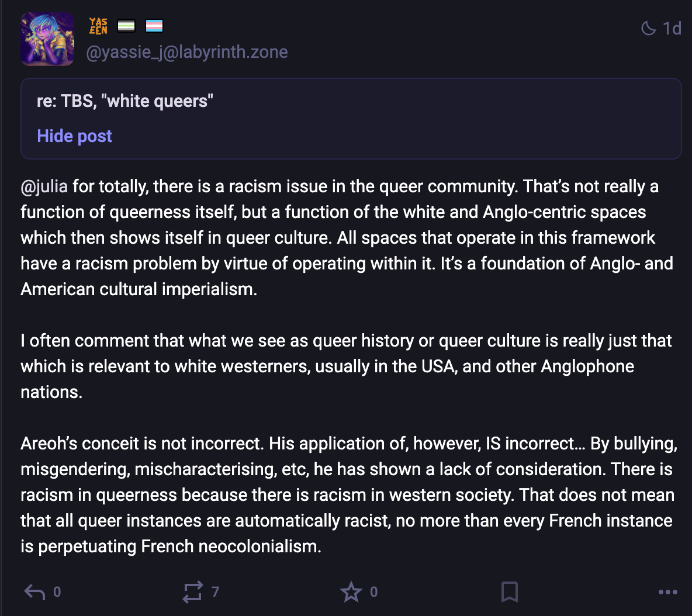Open the author's avatar picture
The image size is (692, 616).
coord(48,39)
